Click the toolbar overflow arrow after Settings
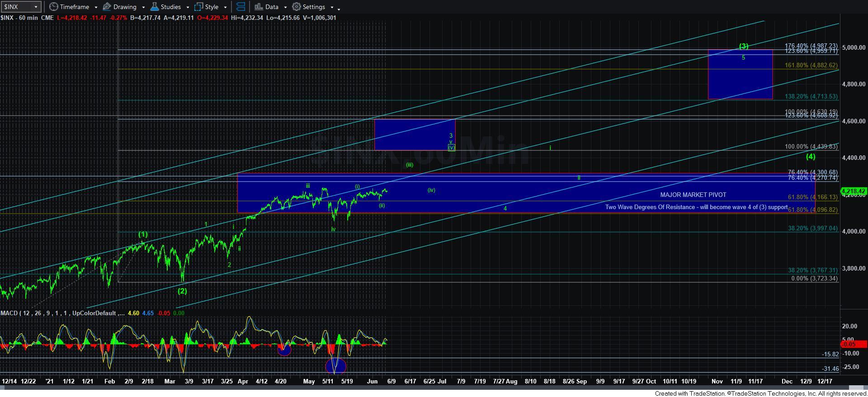This screenshot has height=397, width=868. (339, 8)
